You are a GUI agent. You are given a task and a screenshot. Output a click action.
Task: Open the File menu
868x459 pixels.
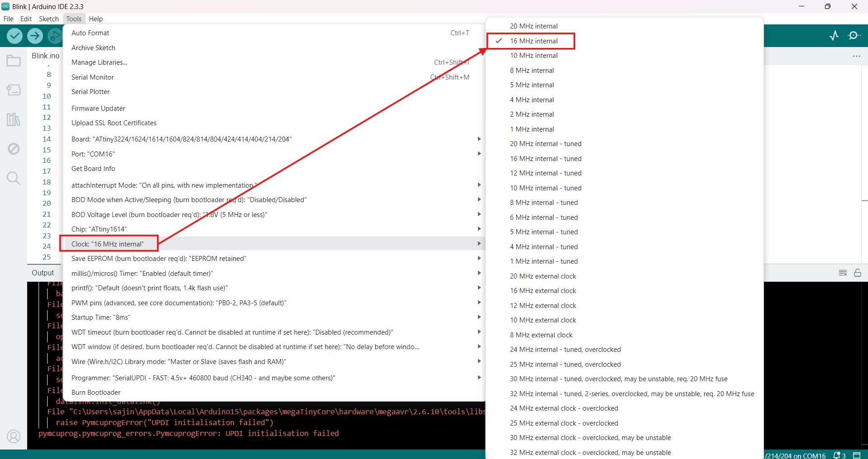9,19
